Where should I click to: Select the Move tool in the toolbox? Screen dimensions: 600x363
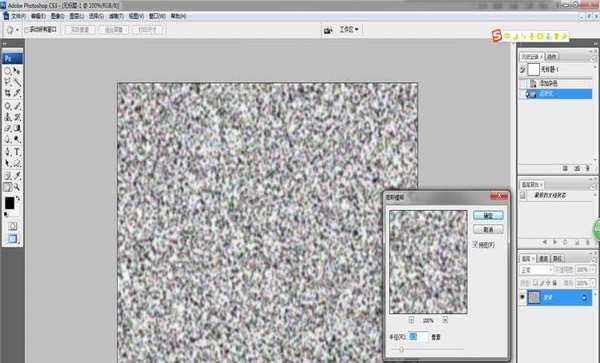pyautogui.click(x=17, y=71)
